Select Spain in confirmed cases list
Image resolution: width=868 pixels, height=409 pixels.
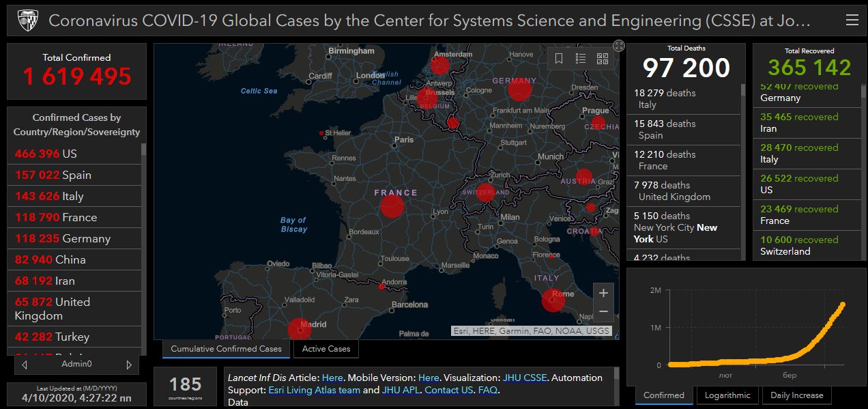click(74, 175)
